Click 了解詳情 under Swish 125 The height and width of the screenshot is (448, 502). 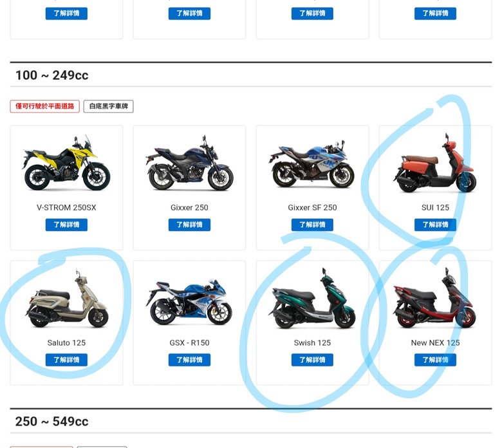(x=312, y=360)
